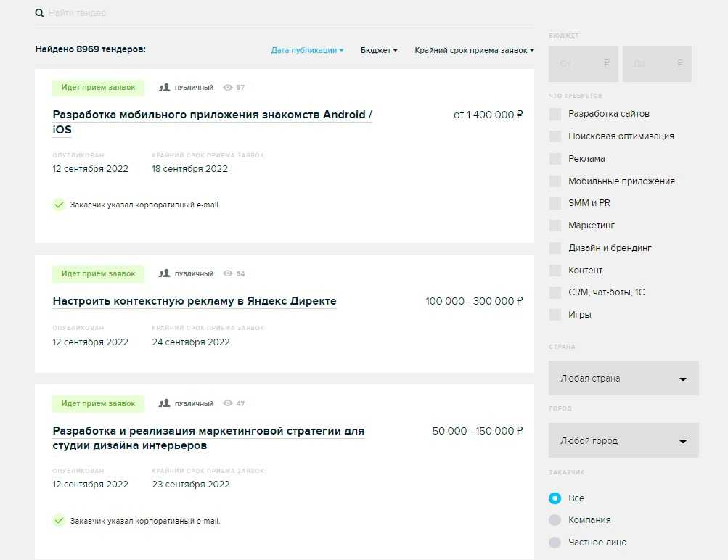Image resolution: width=728 pixels, height=560 pixels.
Task: Click the public users icon on first tender
Action: click(165, 88)
